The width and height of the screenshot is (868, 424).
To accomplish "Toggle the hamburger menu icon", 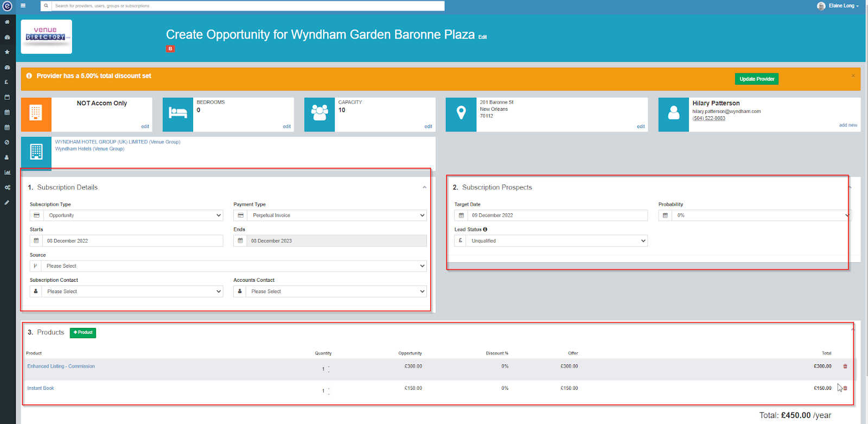I will pos(23,5).
